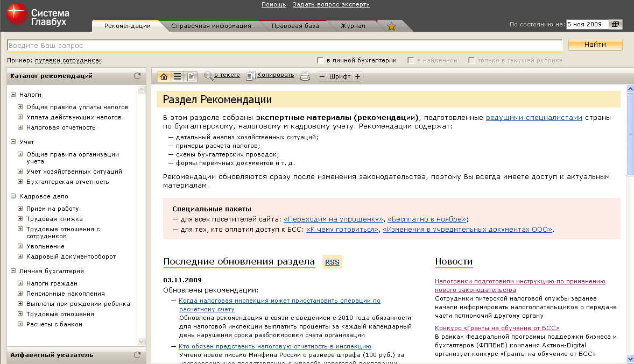Screen dimensions: 634x364
Task: Collapse the Учет tree section
Action: pos(13,141)
